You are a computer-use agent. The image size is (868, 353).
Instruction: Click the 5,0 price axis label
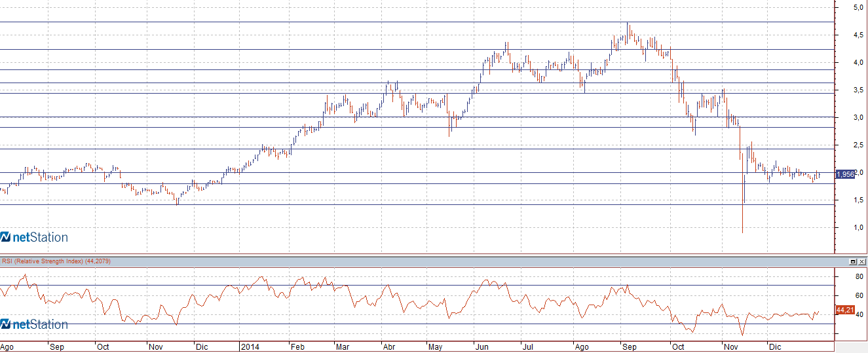(x=858, y=8)
